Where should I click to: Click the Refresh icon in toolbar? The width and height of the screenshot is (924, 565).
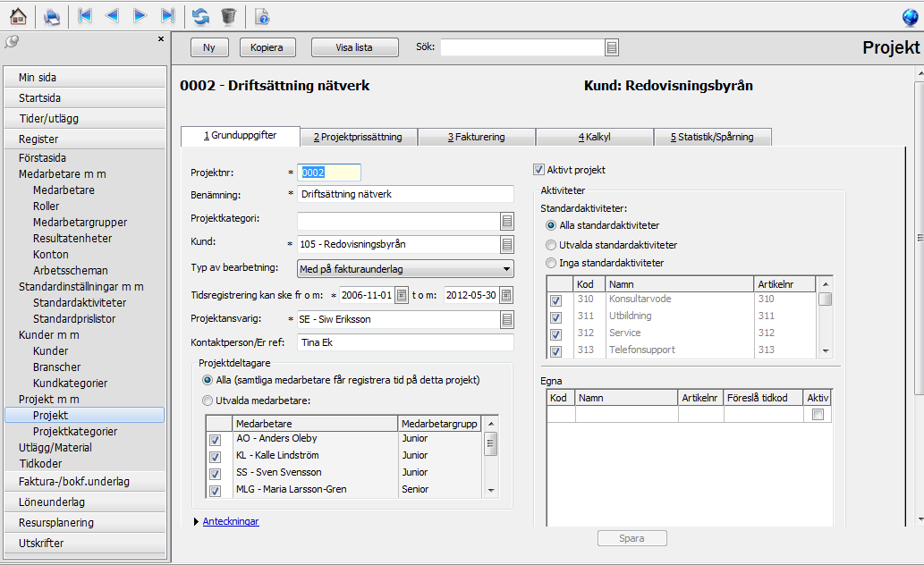201,16
